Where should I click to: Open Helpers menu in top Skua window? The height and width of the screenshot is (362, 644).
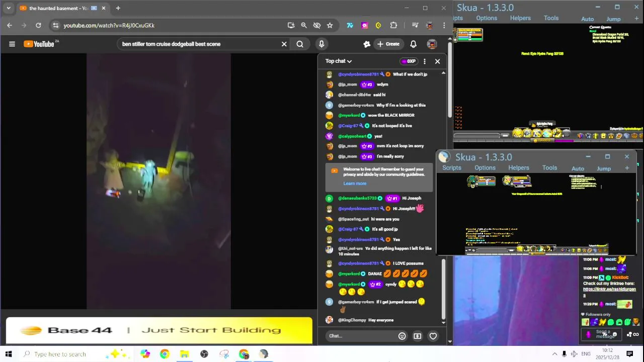(520, 18)
